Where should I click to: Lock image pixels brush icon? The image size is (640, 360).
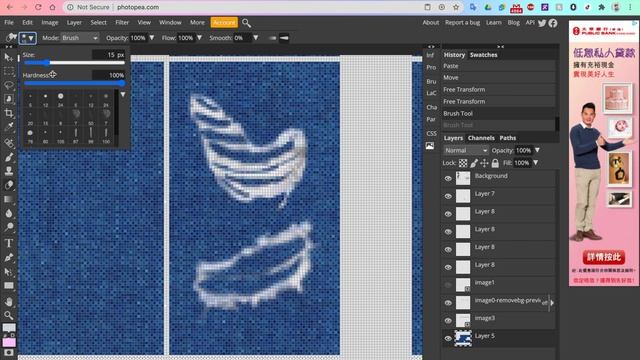tap(473, 163)
